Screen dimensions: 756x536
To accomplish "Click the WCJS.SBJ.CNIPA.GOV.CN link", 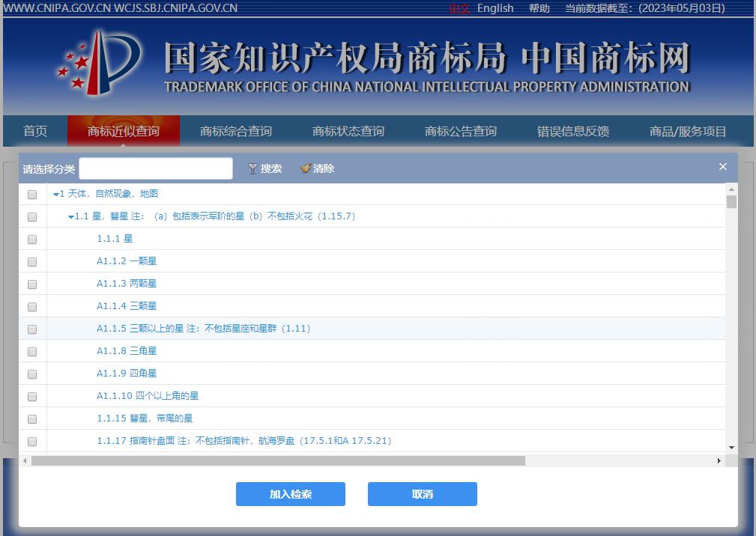I will click(175, 8).
